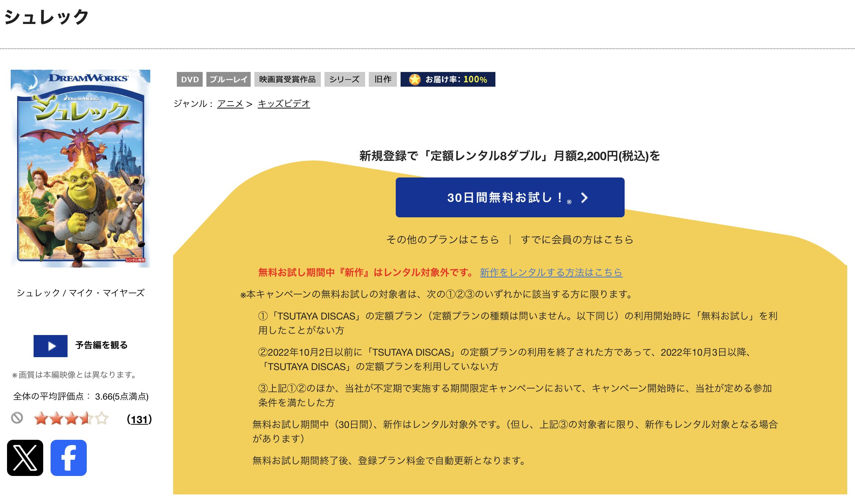Click the シュレック page title

(x=47, y=17)
